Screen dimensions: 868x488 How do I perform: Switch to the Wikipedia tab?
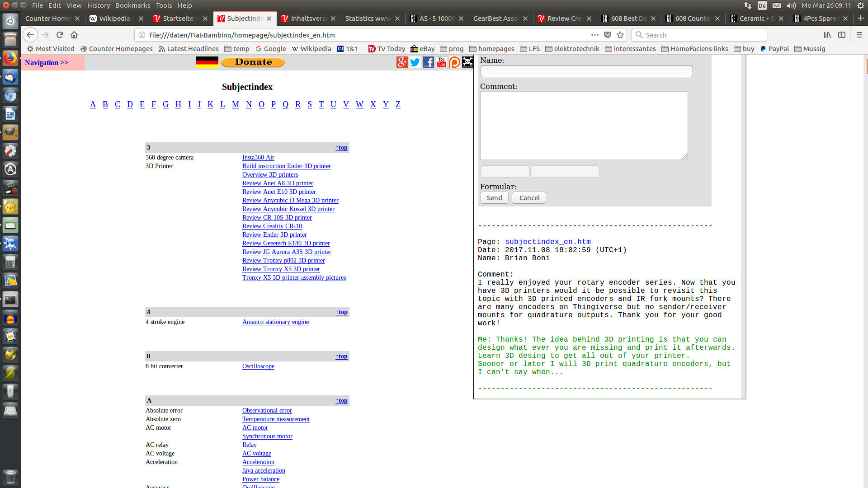[x=114, y=19]
